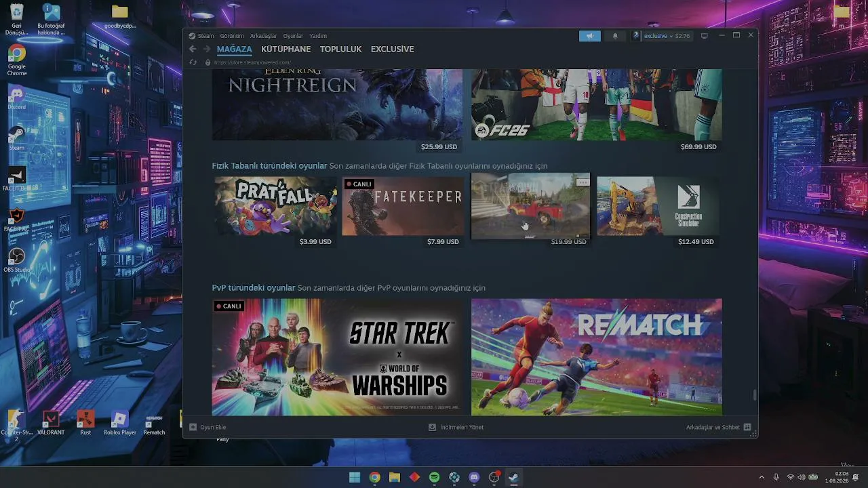
Task: Select the Recycle Bin desktop icon
Action: pyautogui.click(x=17, y=20)
